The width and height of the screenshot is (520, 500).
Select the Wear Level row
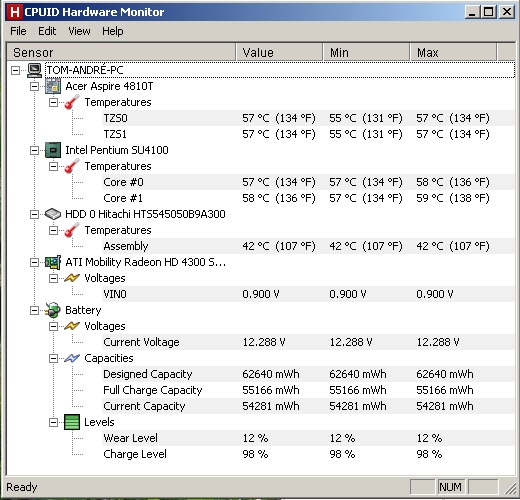[308, 438]
